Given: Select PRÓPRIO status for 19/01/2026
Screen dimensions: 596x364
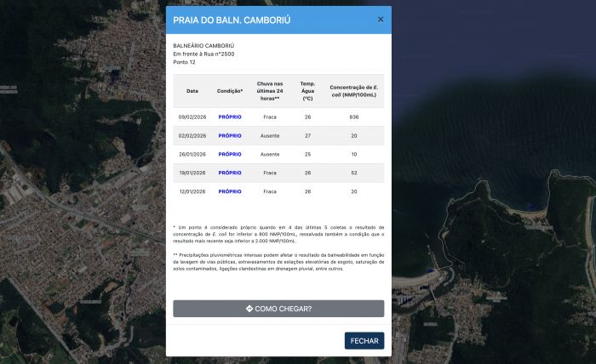Looking at the screenshot, I should point(230,173).
